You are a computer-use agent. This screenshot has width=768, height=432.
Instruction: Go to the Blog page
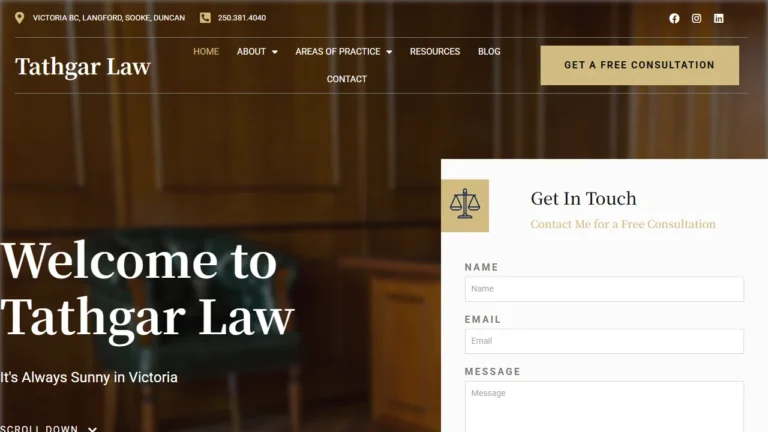pos(489,51)
